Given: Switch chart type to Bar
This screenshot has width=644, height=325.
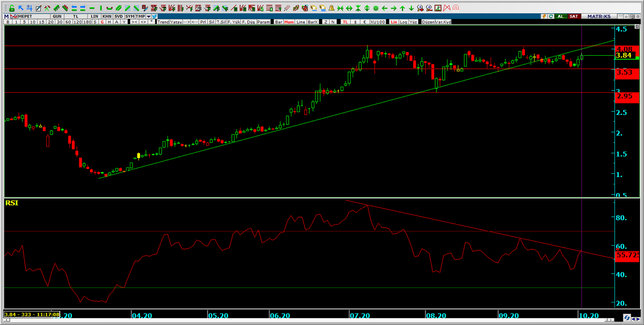Looking at the screenshot, I should click(279, 22).
